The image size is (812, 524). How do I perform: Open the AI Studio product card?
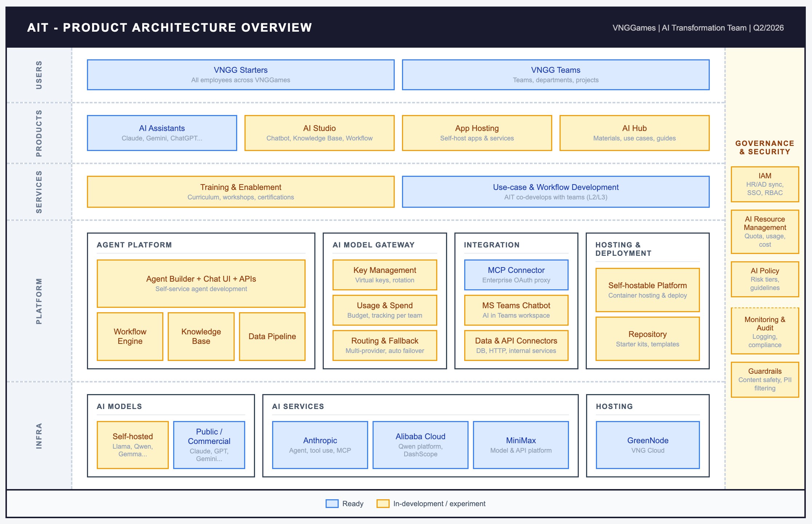tap(319, 133)
